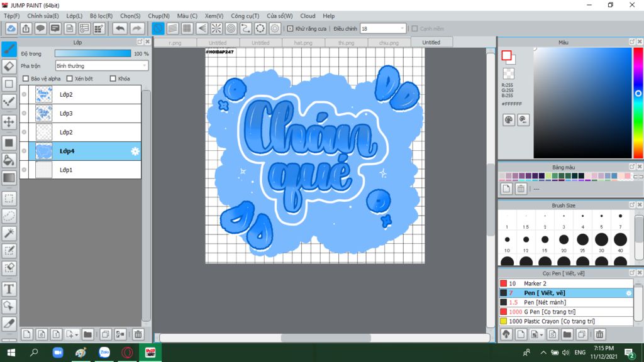Click the Redo arrow in toolbar
Image resolution: width=644 pixels, height=362 pixels.
point(136,28)
